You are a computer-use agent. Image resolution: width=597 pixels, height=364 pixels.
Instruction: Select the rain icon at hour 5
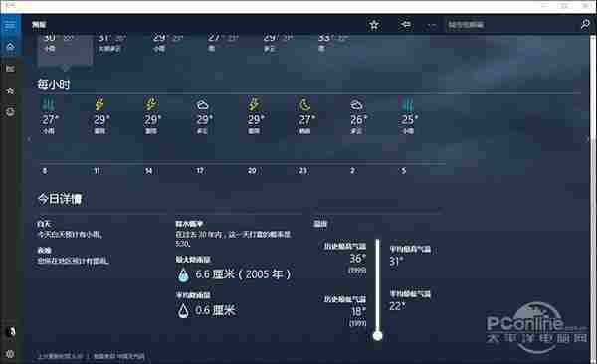click(407, 104)
